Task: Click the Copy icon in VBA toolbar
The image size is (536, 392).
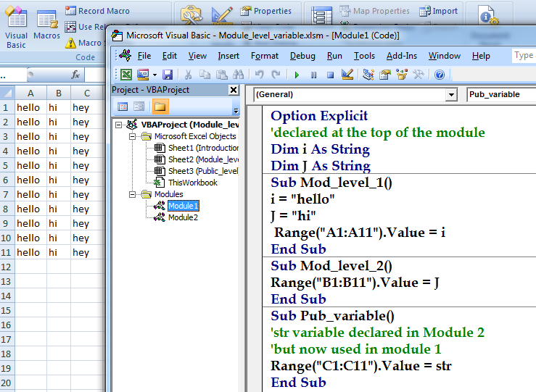Action: tap(205, 75)
